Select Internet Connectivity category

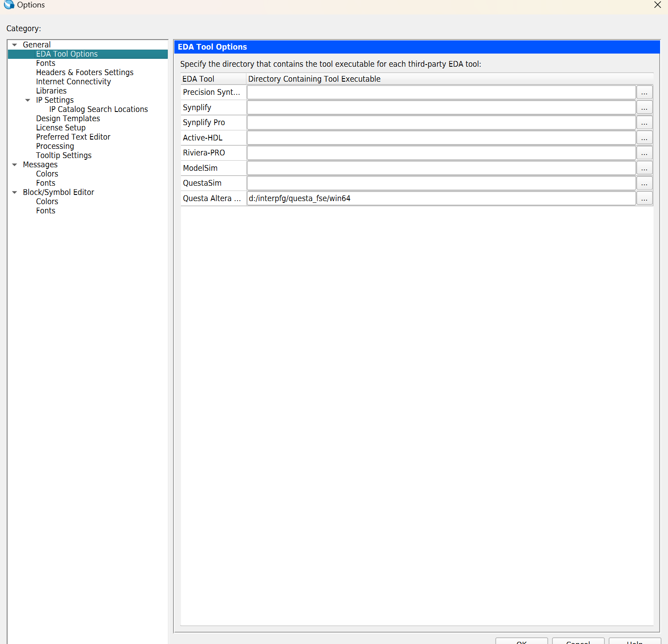(x=73, y=82)
